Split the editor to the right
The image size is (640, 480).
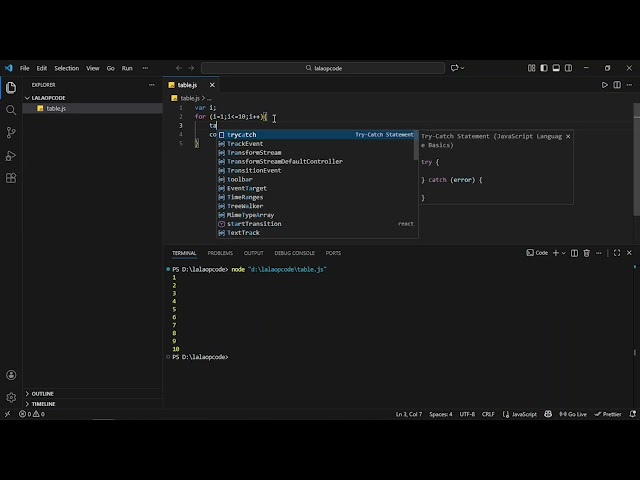[x=617, y=85]
